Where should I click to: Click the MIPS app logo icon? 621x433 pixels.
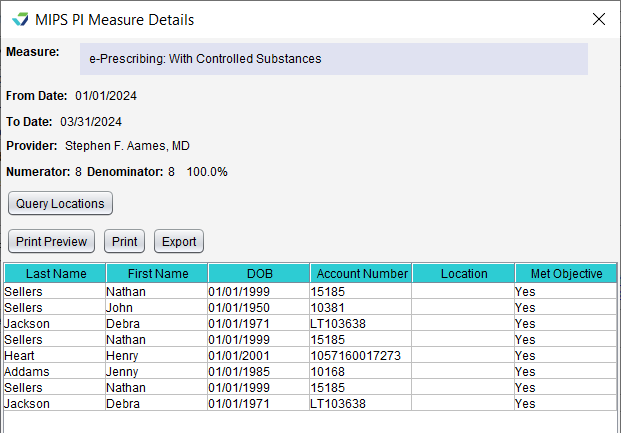20,19
